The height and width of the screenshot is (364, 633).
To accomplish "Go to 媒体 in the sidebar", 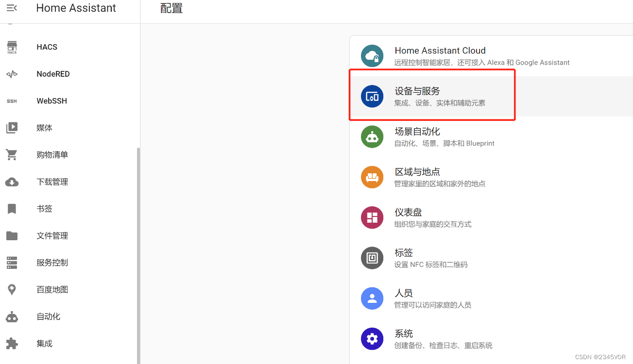I will point(44,128).
